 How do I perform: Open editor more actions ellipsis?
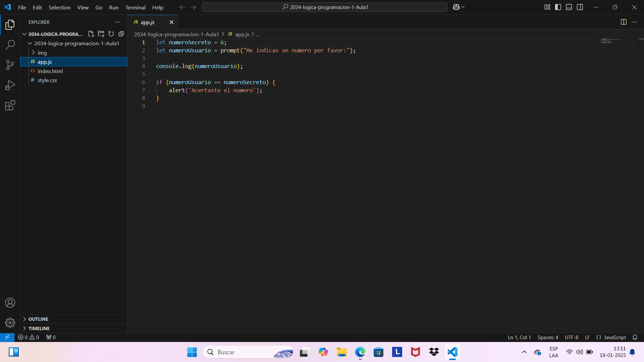634,22
